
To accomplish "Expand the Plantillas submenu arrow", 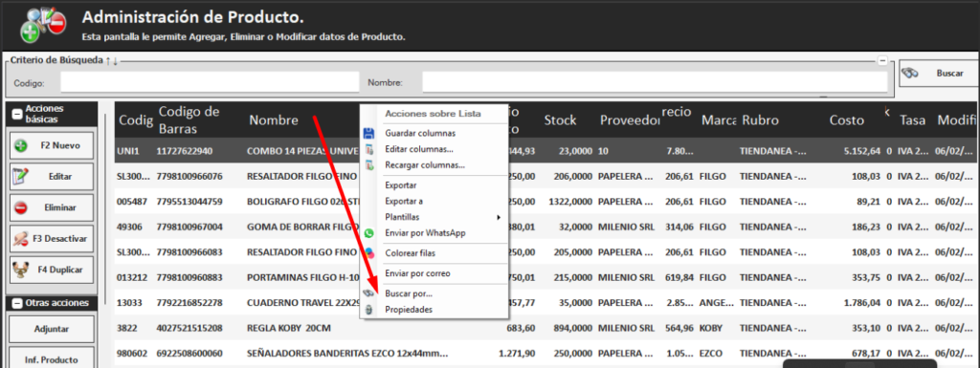I will [499, 217].
